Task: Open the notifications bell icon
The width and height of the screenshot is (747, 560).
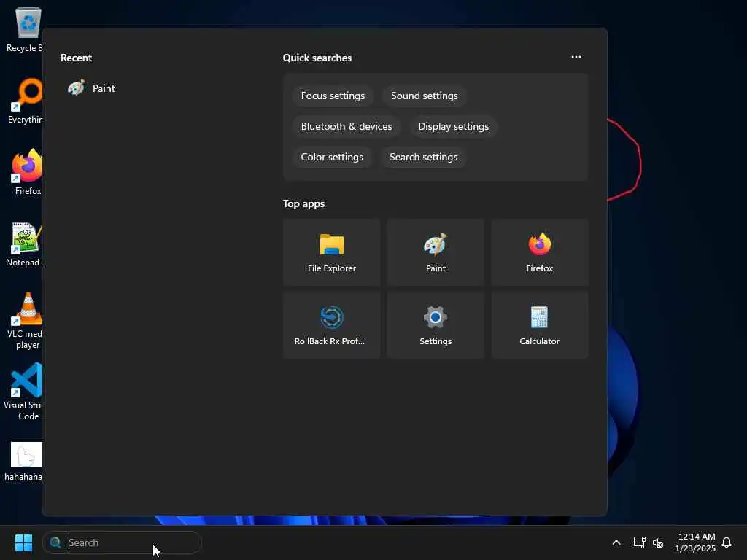Action: (727, 542)
